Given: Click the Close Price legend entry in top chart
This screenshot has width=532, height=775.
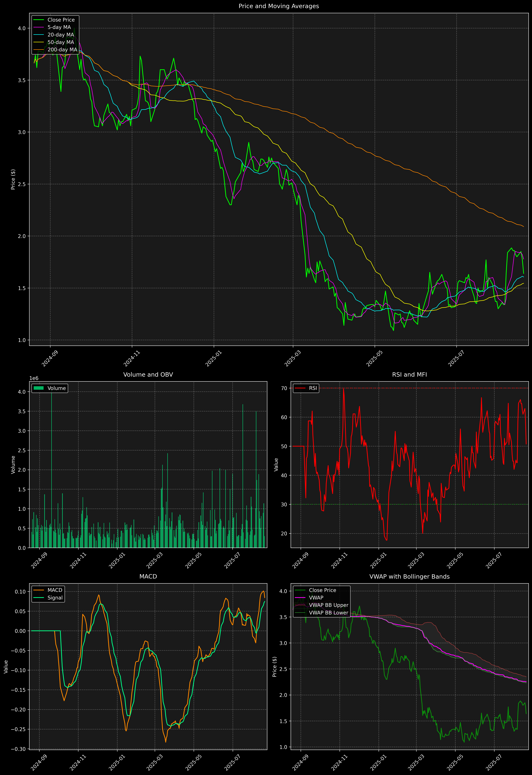Looking at the screenshot, I should pos(61,20).
